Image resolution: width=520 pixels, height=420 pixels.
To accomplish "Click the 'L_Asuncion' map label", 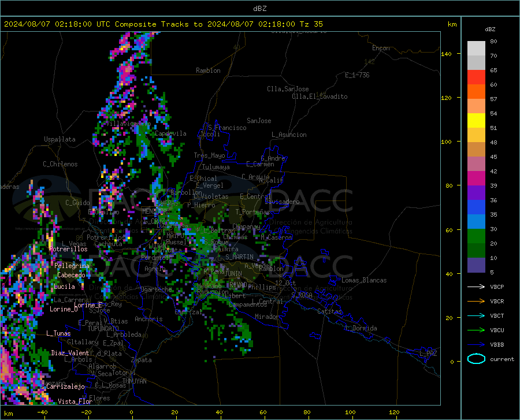I will pyautogui.click(x=289, y=135).
